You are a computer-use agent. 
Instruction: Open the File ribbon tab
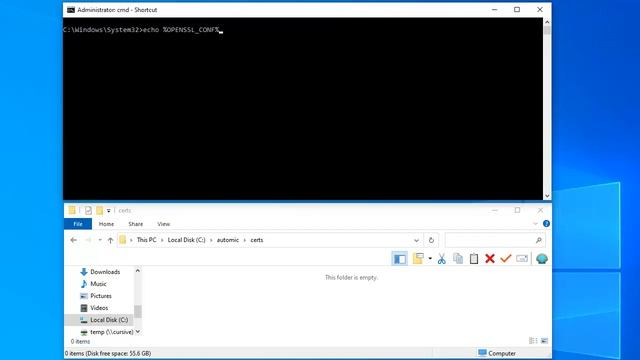[78, 224]
